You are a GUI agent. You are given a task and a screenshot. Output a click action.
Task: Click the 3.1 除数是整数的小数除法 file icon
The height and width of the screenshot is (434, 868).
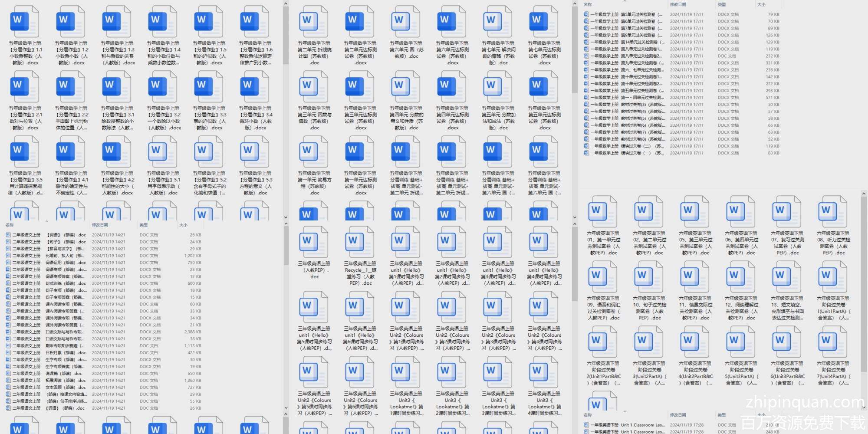[117, 87]
